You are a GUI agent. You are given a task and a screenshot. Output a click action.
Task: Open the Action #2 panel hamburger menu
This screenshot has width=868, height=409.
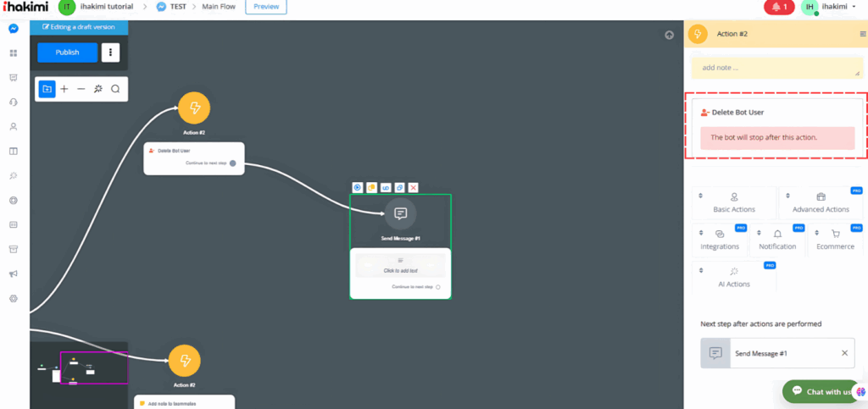[863, 34]
